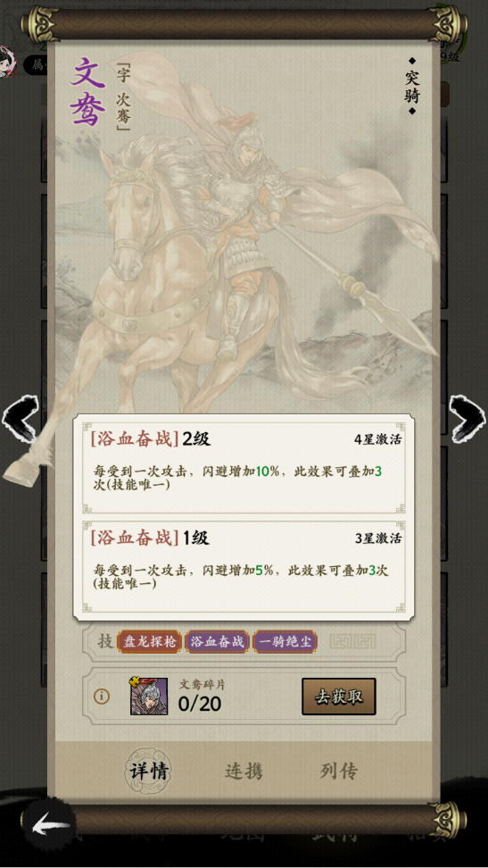This screenshot has width=488, height=868.
Task: Expand the 浴血奋战 1级 skill entry
Action: pos(244,566)
